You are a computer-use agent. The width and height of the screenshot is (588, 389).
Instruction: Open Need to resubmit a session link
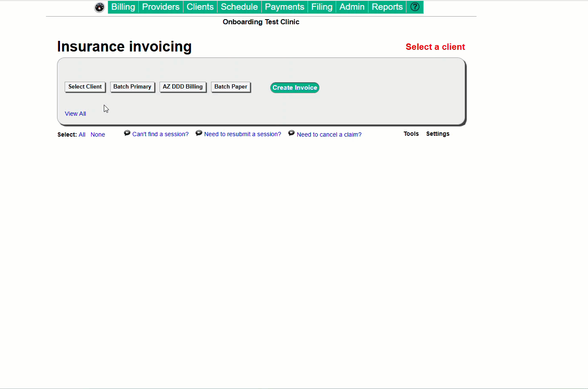tap(243, 134)
